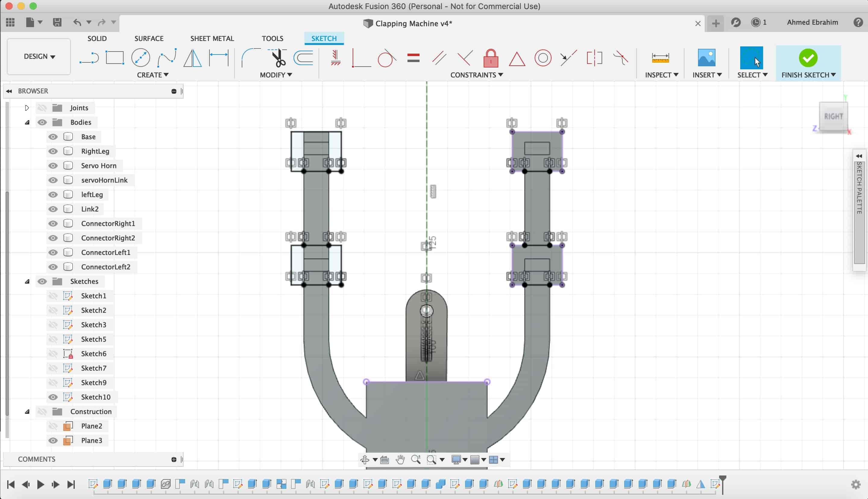Expand the SKETCH PALETTE panel
Image resolution: width=868 pixels, height=499 pixels.
(859, 156)
